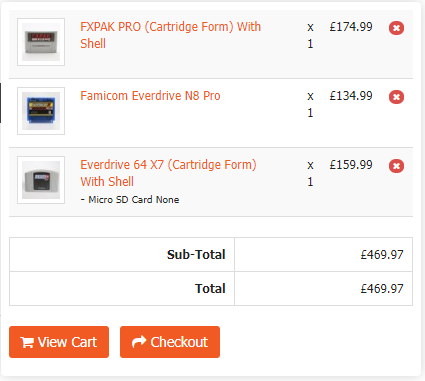
Task: Remove Famicom Everdrive N8 Pro item
Action: 396,97
